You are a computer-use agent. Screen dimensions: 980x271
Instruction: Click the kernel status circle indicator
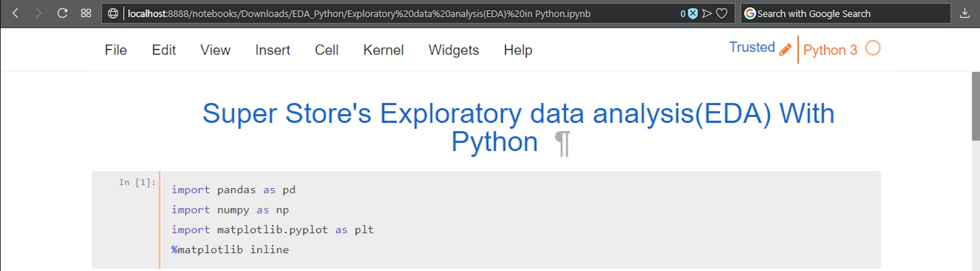(873, 48)
